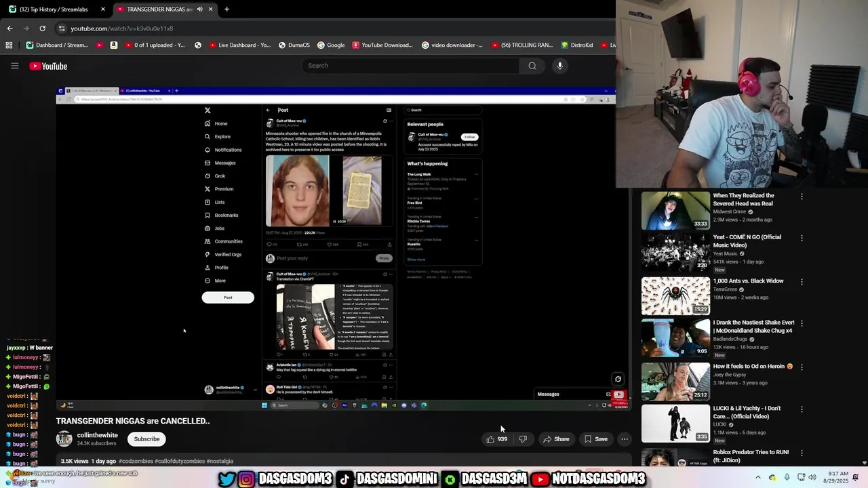Open the '0 of 1 uploaded' bookmark
The width and height of the screenshot is (868, 488).
[x=155, y=45]
